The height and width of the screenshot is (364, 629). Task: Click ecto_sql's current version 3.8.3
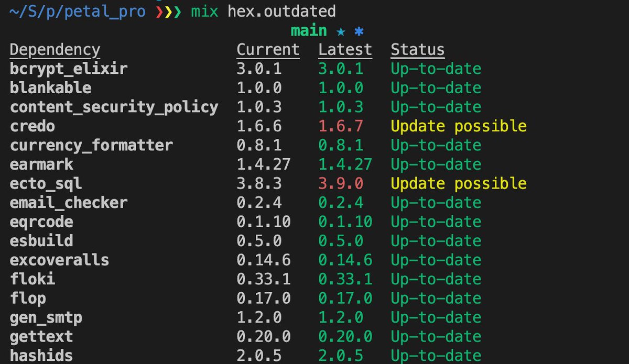(259, 184)
